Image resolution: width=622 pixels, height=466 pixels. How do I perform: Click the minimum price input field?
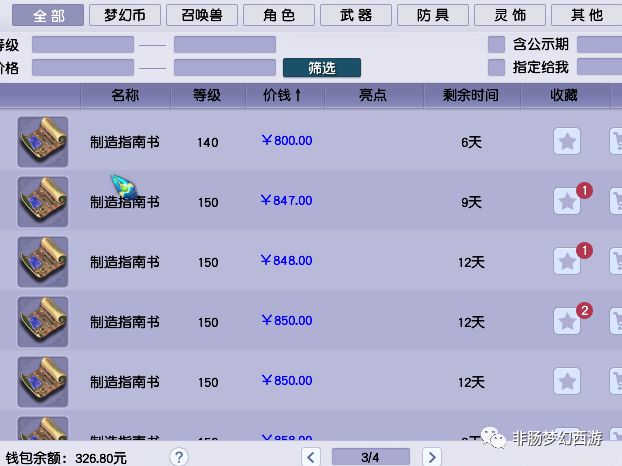coord(83,67)
